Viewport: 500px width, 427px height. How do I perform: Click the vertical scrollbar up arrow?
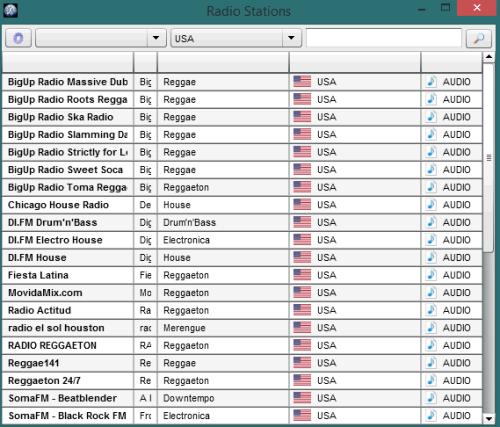coord(489,57)
